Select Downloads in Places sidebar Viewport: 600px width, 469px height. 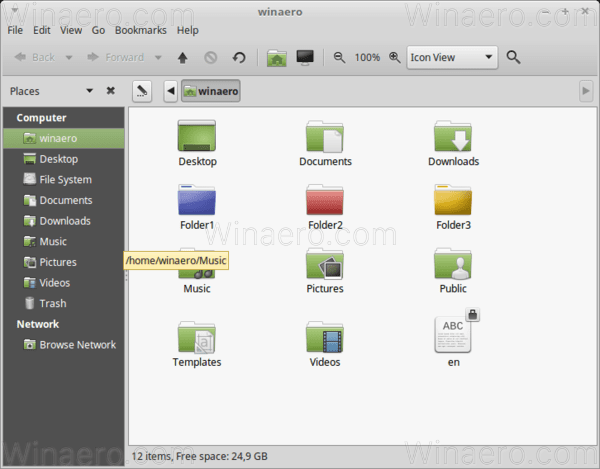[x=64, y=221]
